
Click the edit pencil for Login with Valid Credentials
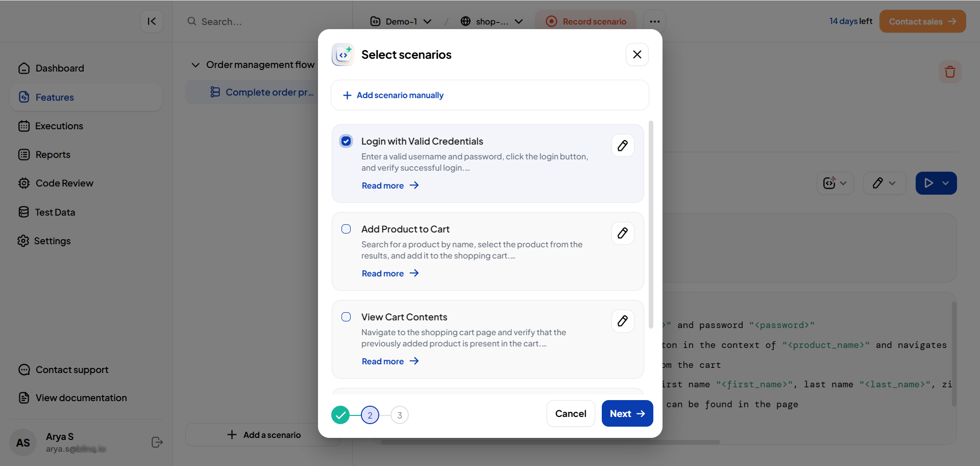[x=623, y=146]
